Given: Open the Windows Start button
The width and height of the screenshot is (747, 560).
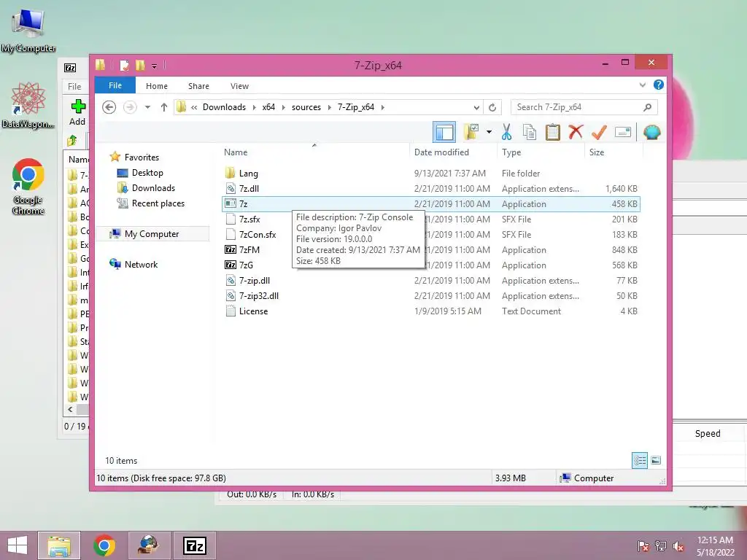Looking at the screenshot, I should coord(18,545).
